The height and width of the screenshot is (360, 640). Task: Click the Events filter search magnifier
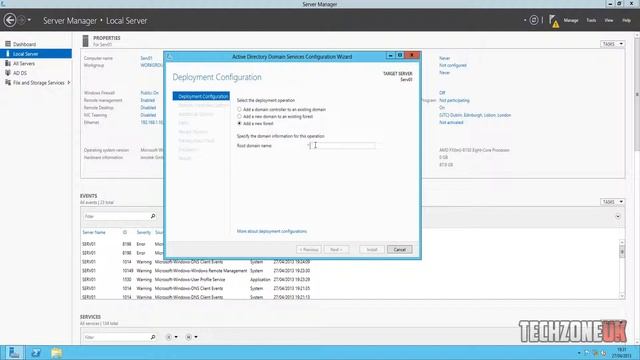(x=153, y=216)
